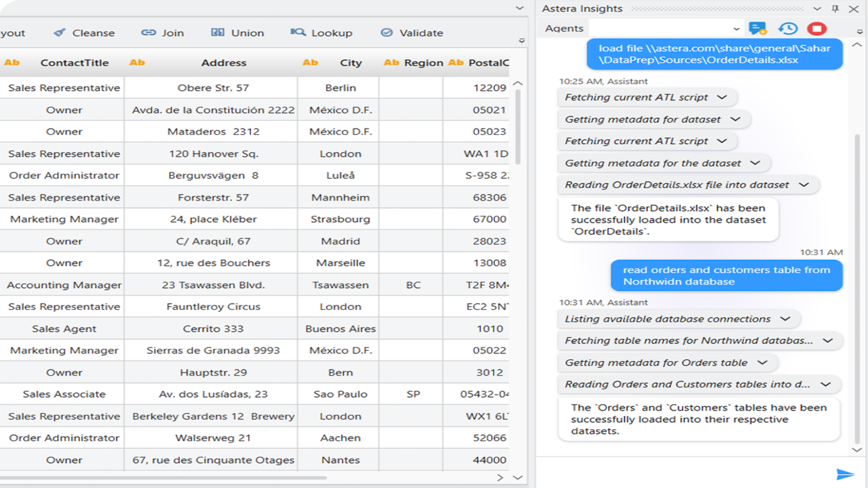The width and height of the screenshot is (868, 488).
Task: Select the Validate option
Action: click(x=412, y=33)
